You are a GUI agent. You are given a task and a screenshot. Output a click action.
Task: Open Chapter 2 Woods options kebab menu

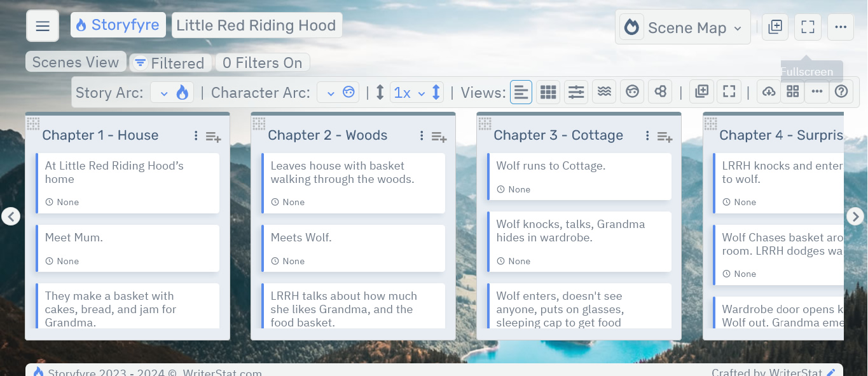point(421,135)
